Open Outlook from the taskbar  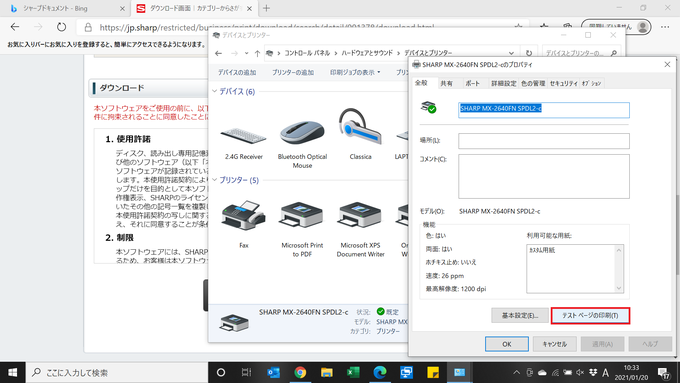274,372
